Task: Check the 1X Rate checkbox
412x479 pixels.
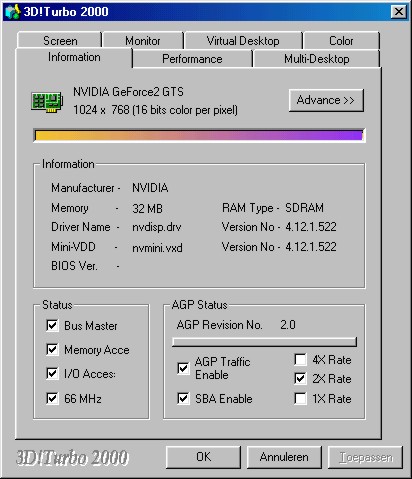Action: 300,398
